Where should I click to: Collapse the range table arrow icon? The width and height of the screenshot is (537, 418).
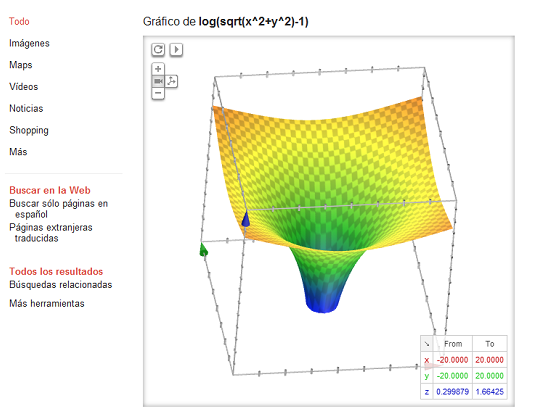[x=427, y=343]
